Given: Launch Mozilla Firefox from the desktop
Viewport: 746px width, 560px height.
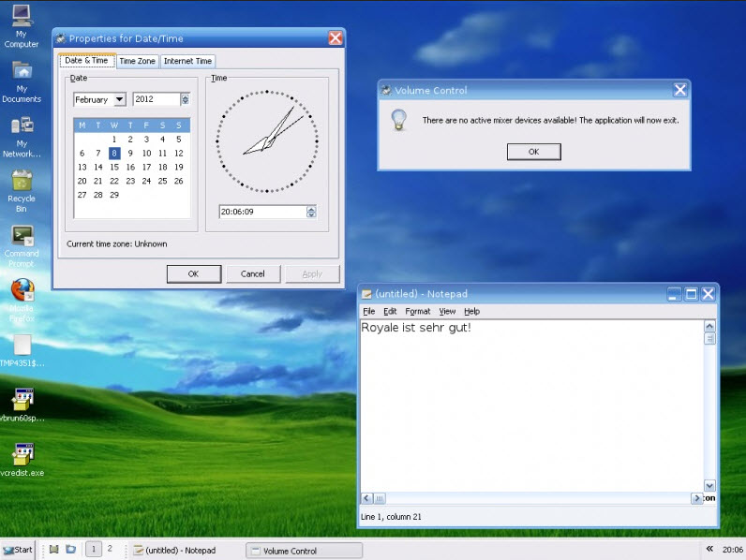Looking at the screenshot, I should click(22, 301).
